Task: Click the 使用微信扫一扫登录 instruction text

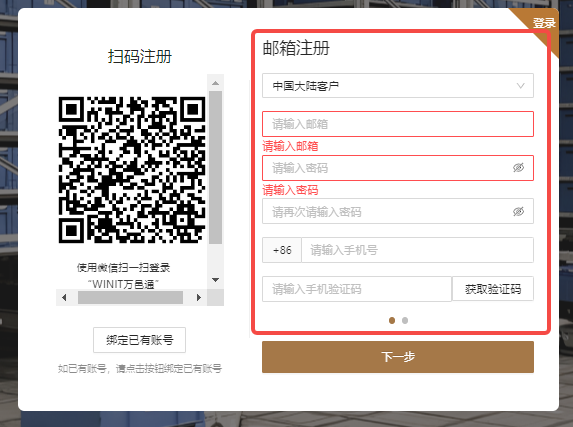Action: [124, 268]
